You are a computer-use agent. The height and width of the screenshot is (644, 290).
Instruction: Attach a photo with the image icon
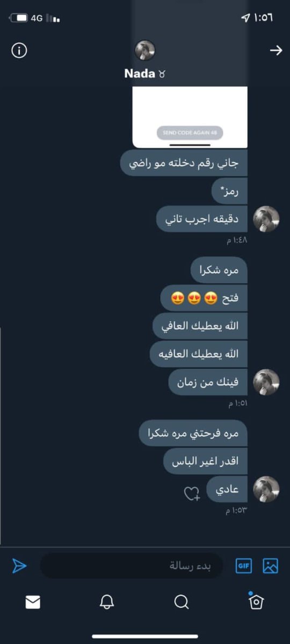(270, 566)
